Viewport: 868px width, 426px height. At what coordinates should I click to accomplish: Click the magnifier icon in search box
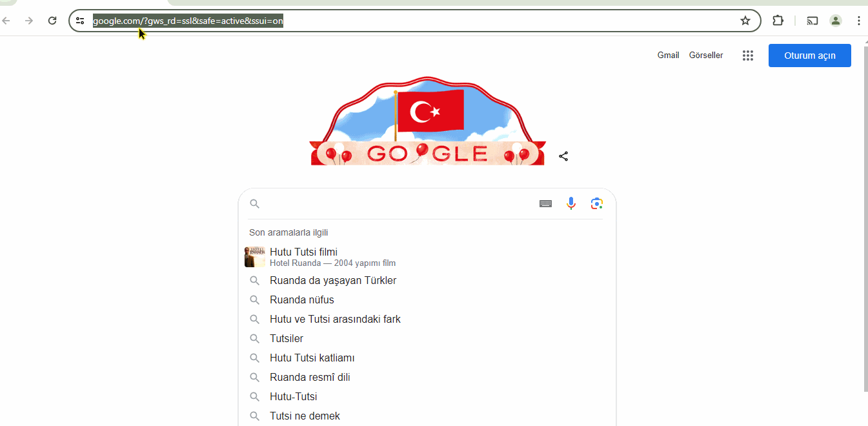(x=255, y=204)
